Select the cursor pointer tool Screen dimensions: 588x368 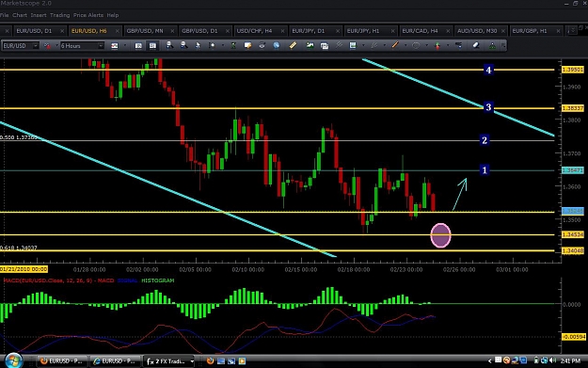(x=198, y=45)
